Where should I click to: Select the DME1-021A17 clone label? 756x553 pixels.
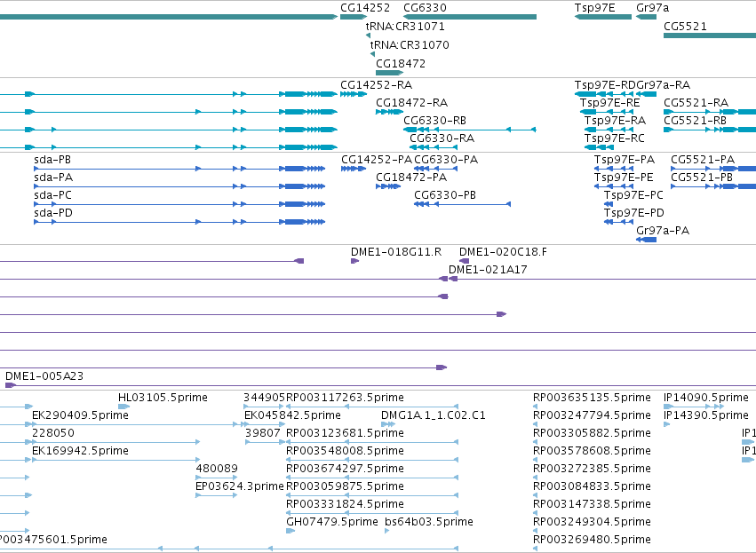pos(488,270)
